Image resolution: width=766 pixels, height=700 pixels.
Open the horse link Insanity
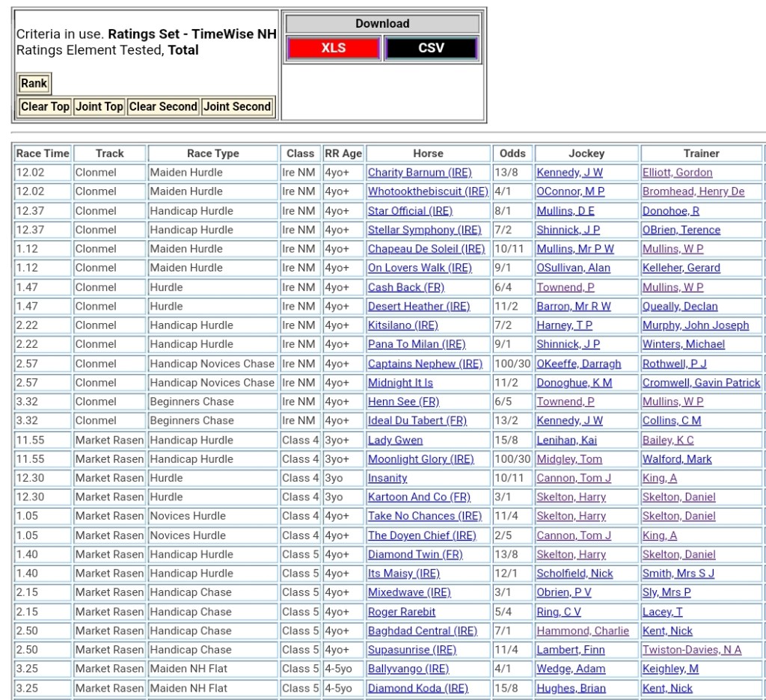[387, 479]
